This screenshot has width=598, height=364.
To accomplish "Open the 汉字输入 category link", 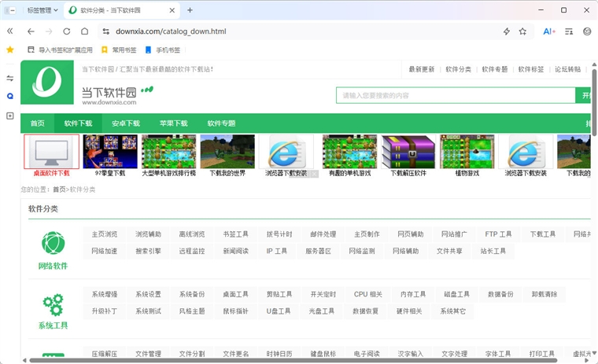I will (x=411, y=354).
